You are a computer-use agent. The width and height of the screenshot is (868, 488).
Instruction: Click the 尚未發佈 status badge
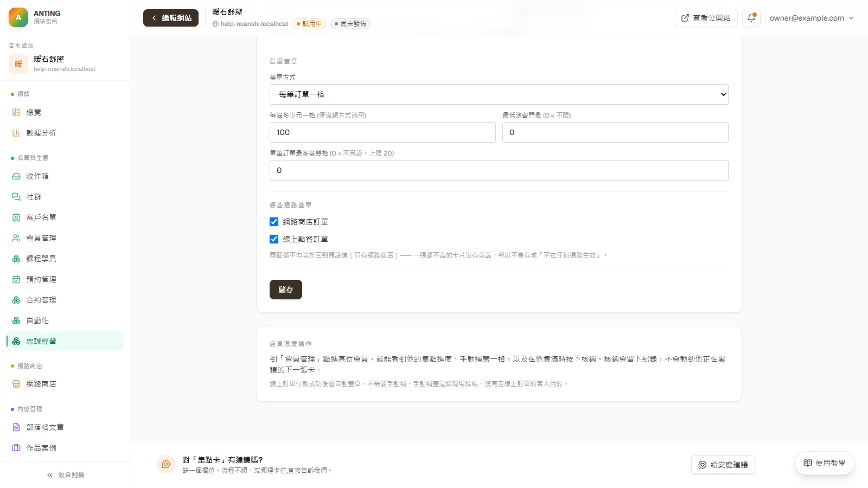coord(350,24)
